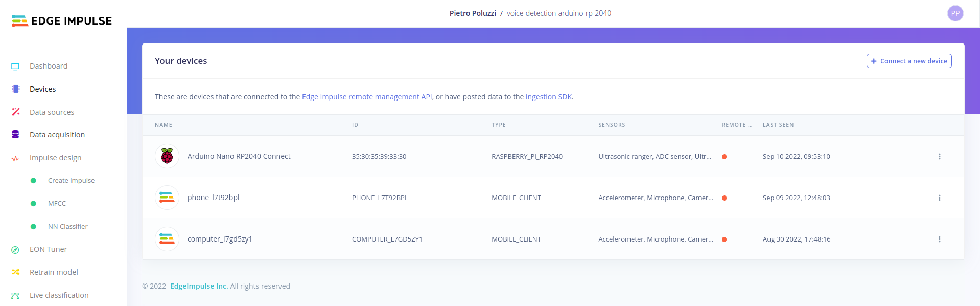Screen dimensions: 980x306
Task: Go to Impulse design section
Action: pos(55,158)
